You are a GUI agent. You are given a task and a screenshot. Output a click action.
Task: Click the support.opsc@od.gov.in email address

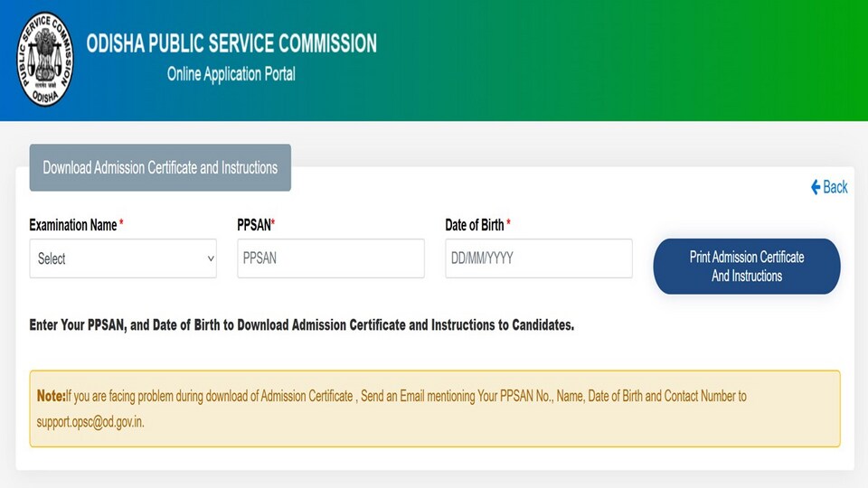90,422
